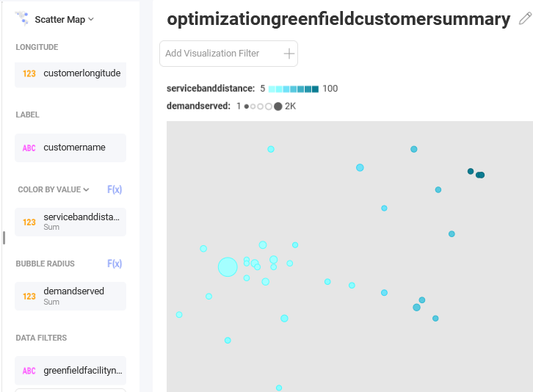This screenshot has height=392, width=533.
Task: Select the customername label field
Action: click(70, 148)
